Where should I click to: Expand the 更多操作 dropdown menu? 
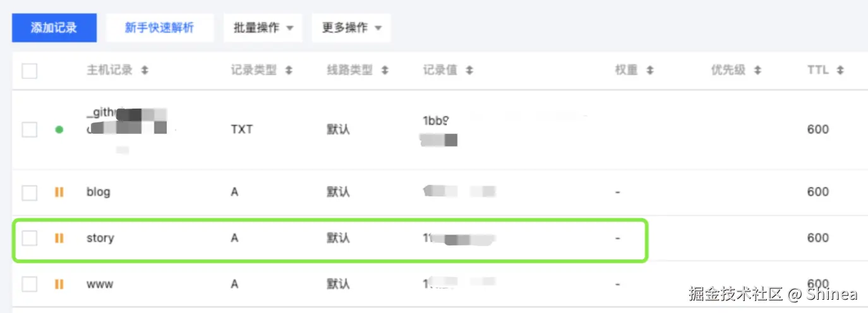(351, 28)
